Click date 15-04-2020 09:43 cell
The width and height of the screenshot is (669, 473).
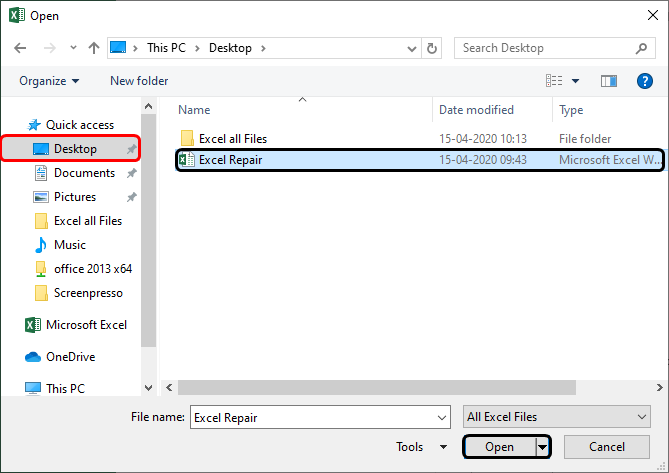point(483,160)
